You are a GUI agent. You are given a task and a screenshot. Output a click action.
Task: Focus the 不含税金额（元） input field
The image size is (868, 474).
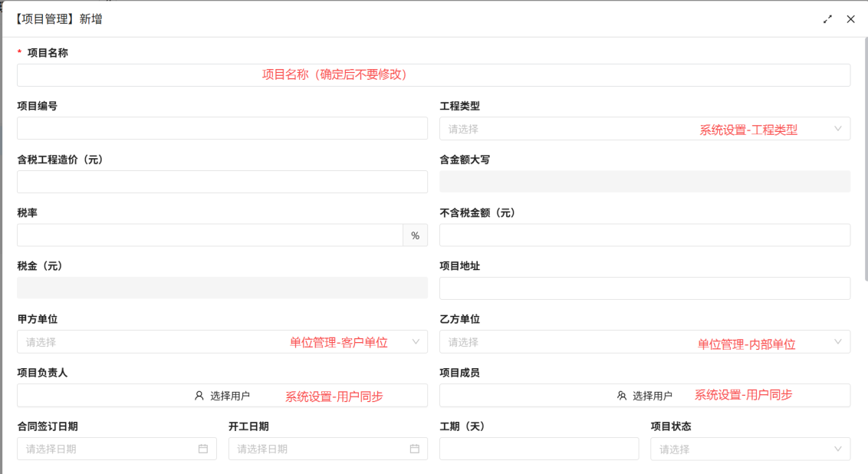pyautogui.click(x=645, y=235)
